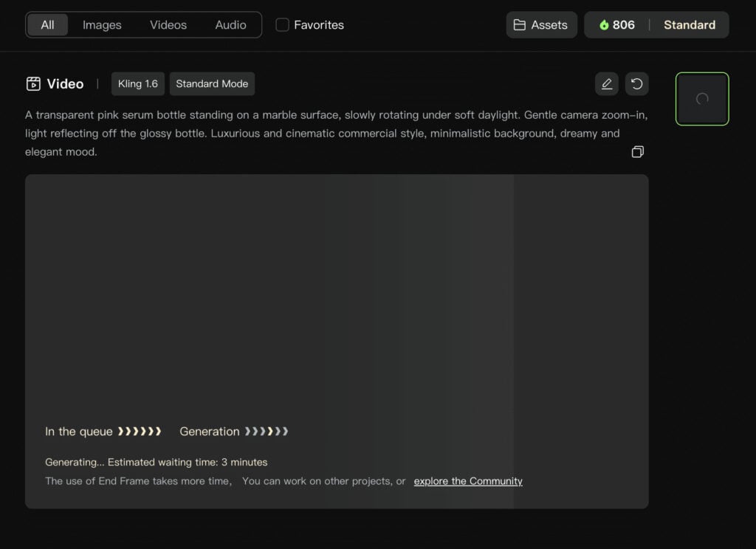Click the Assets folder icon
Image resolution: width=756 pixels, height=549 pixels.
[x=519, y=25]
